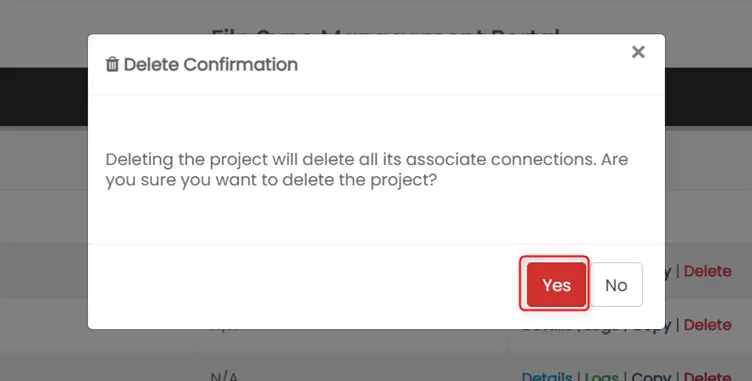Click Copy link in the bottom row
Image resolution: width=752 pixels, height=381 pixels.
coord(651,377)
